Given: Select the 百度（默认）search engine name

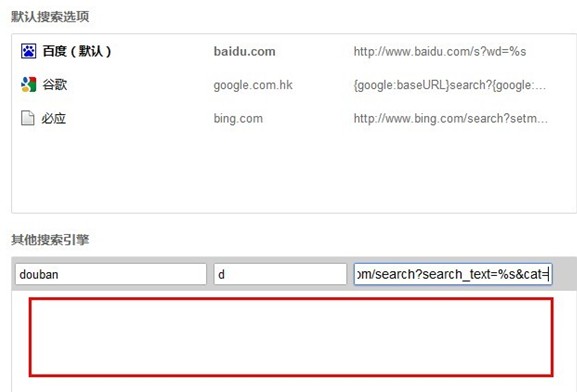Looking at the screenshot, I should pos(77,51).
